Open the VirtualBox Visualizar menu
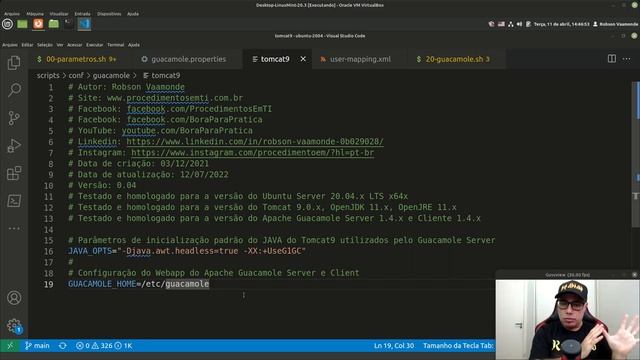Image resolution: width=640 pixels, height=360 pixels. tap(59, 14)
